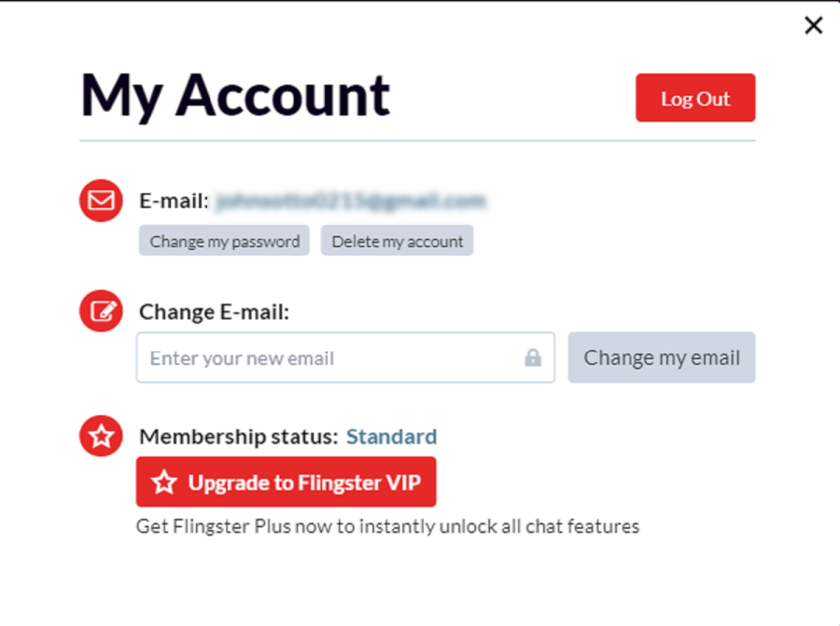Click the padlock icon in email field
Image resolution: width=840 pixels, height=626 pixels.
point(533,358)
